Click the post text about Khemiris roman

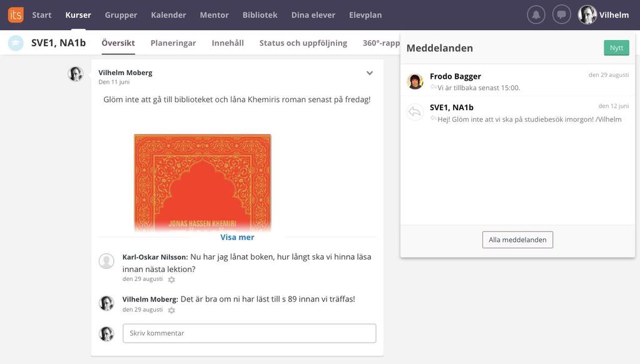[x=236, y=99]
